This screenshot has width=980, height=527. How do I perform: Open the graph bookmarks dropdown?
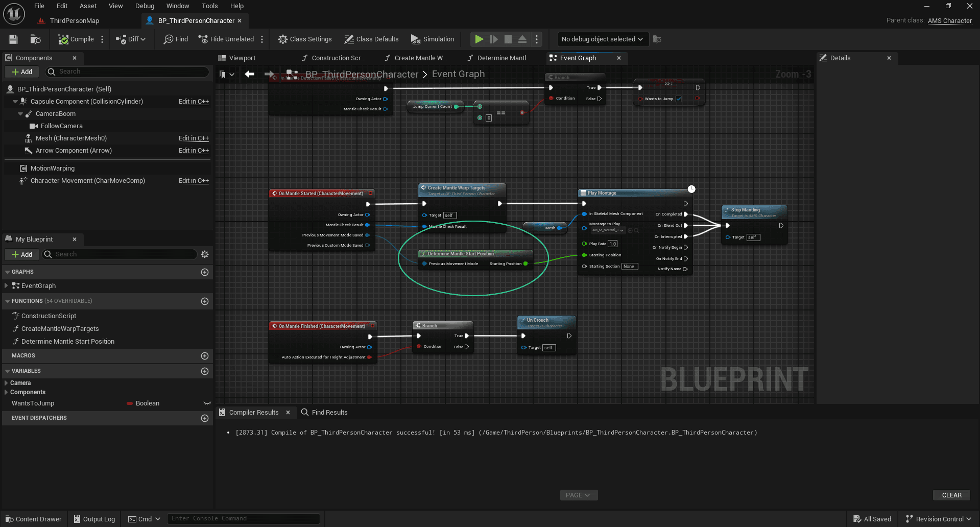[227, 75]
